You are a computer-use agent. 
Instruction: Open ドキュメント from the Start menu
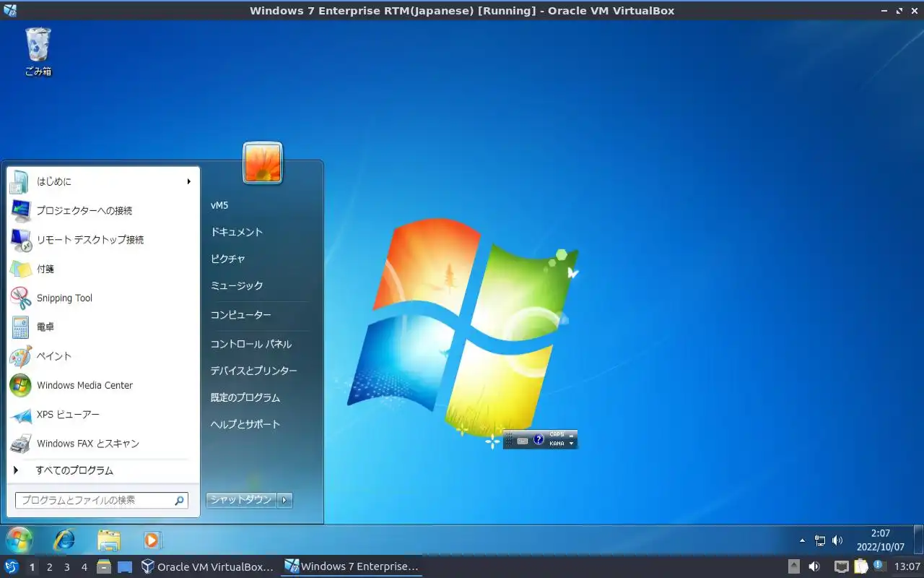coord(237,232)
